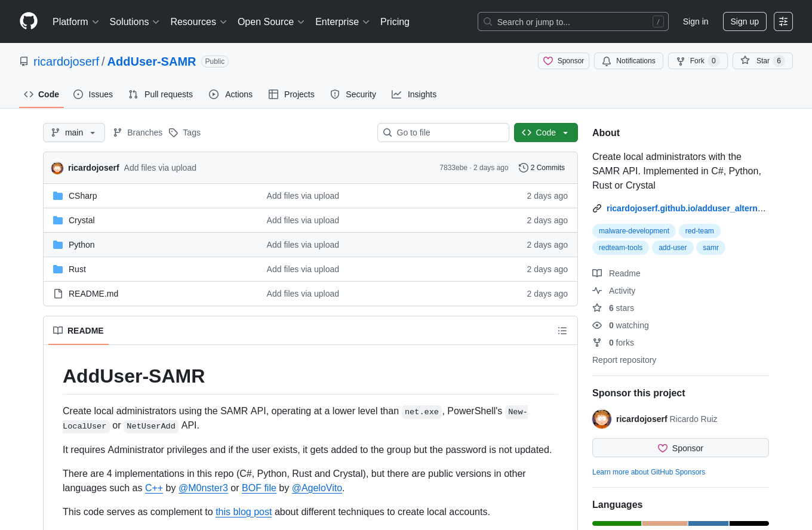Click the green segment of Languages bar

tap(616, 523)
